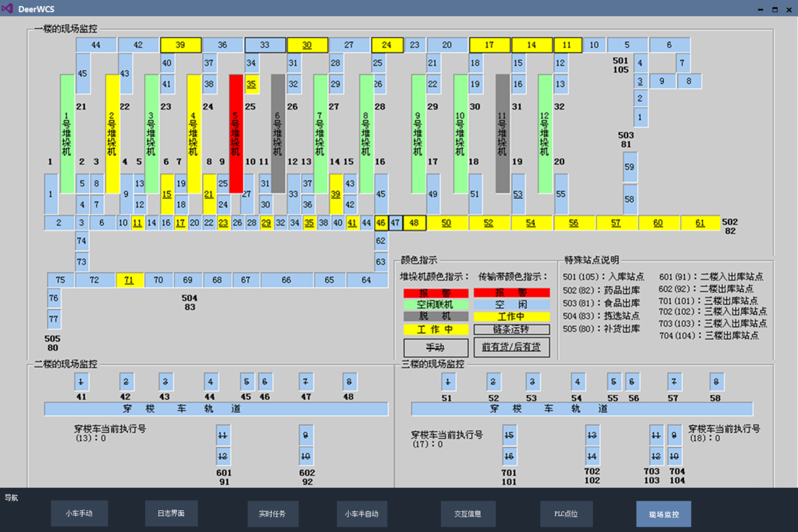
Task: Click the 手动 legend button
Action: click(x=436, y=347)
